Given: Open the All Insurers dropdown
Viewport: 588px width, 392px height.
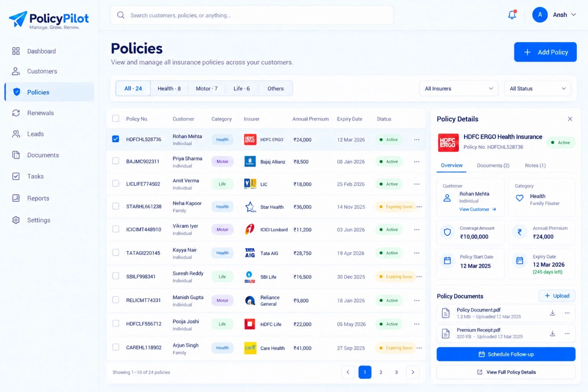Looking at the screenshot, I should 459,89.
